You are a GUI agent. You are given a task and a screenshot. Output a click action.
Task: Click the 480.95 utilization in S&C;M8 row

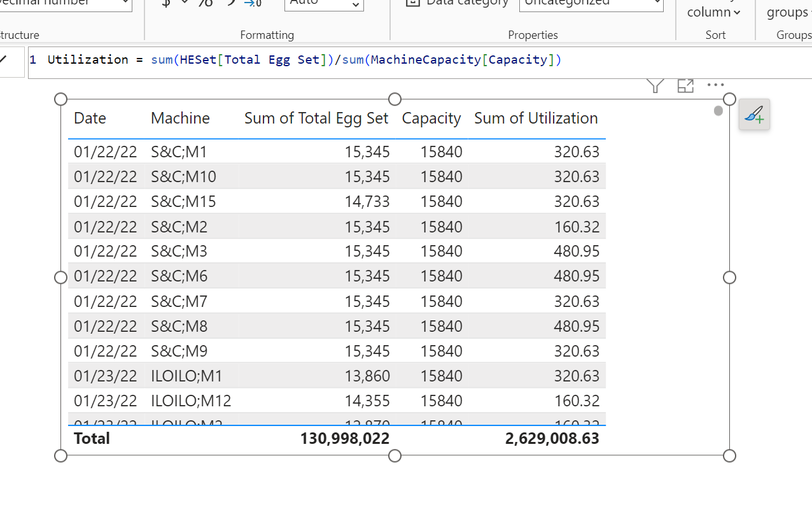(577, 326)
